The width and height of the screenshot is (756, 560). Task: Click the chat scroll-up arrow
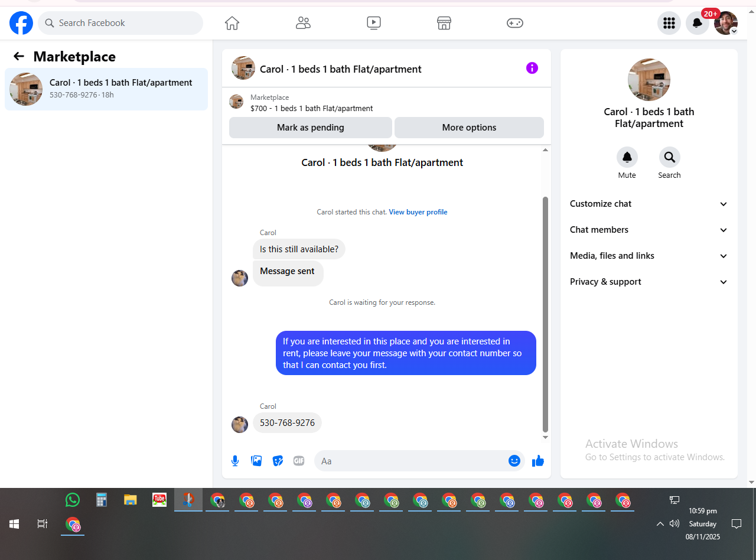coord(545,150)
